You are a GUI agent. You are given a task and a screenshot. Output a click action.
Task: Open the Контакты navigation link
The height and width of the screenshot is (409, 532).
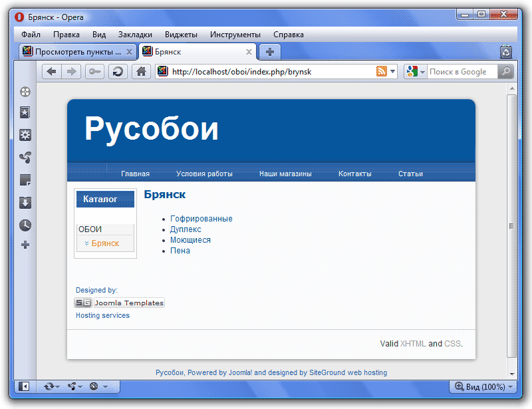tap(354, 174)
